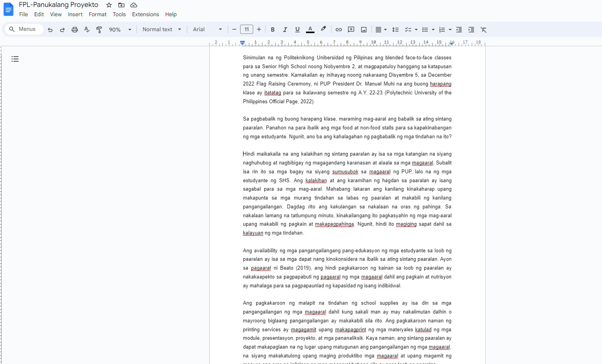Click the underlined word "kalayuan"
The height and width of the screenshot is (364, 602).
click(253, 233)
